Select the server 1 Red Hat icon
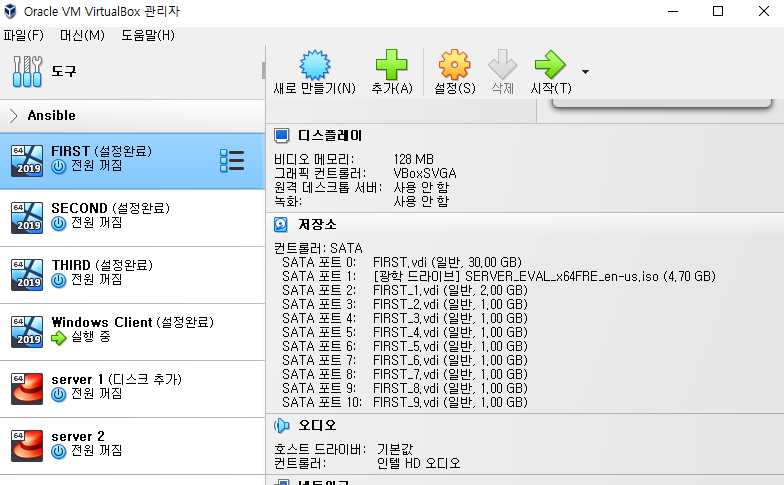The height and width of the screenshot is (485, 784). pos(27,389)
